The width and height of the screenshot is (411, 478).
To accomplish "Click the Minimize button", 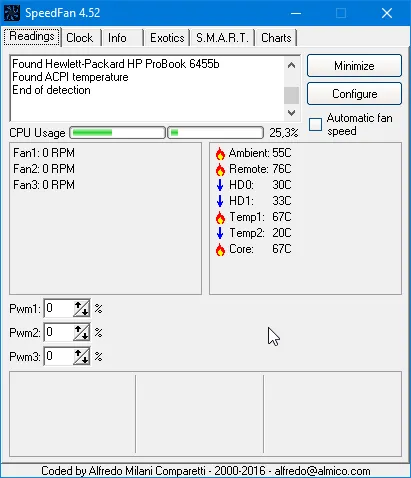I will pos(354,66).
